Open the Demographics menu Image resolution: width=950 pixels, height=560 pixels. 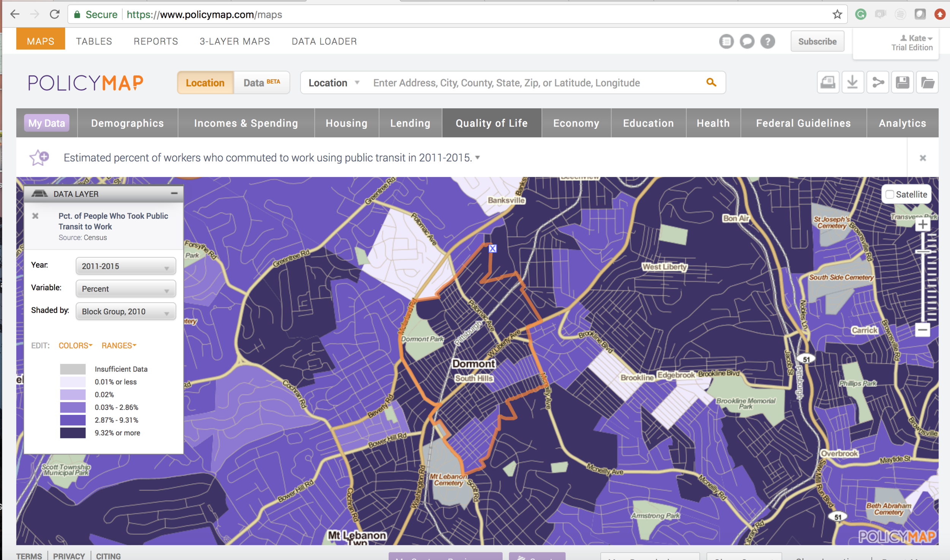tap(127, 123)
